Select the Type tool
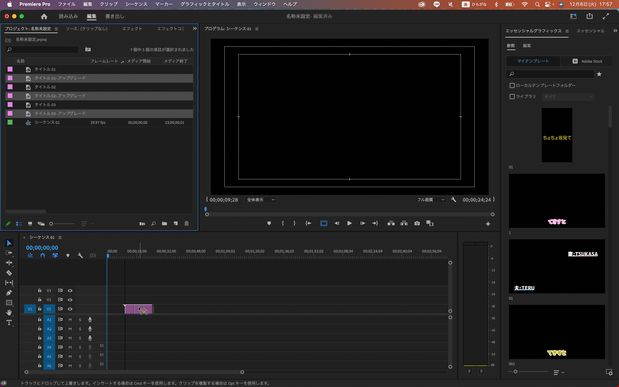 [x=9, y=323]
